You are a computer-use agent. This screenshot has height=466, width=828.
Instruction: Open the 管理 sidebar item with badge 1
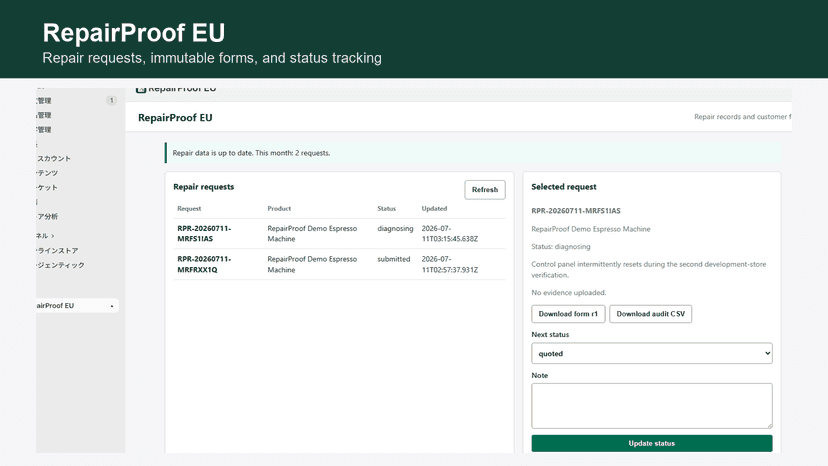click(x=44, y=100)
